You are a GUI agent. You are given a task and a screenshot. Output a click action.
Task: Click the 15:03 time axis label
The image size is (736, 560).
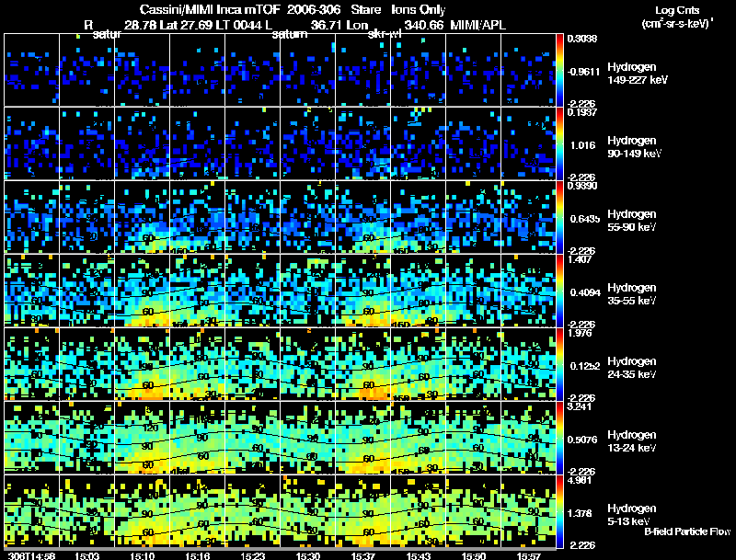click(86, 556)
